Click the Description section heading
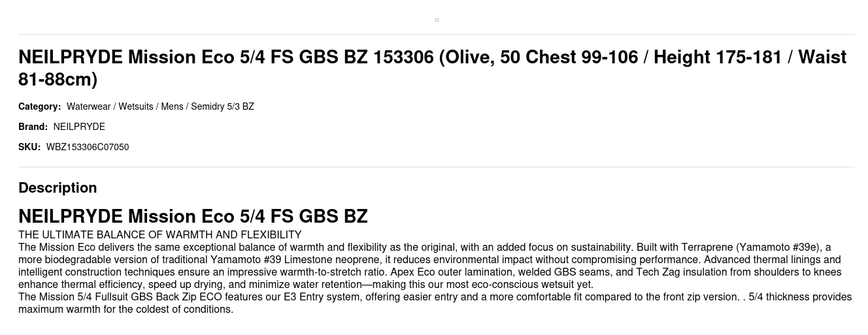 pos(58,188)
